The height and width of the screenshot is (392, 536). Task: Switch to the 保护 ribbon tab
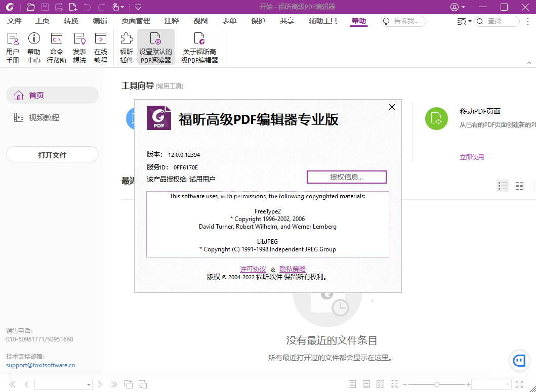(258, 21)
